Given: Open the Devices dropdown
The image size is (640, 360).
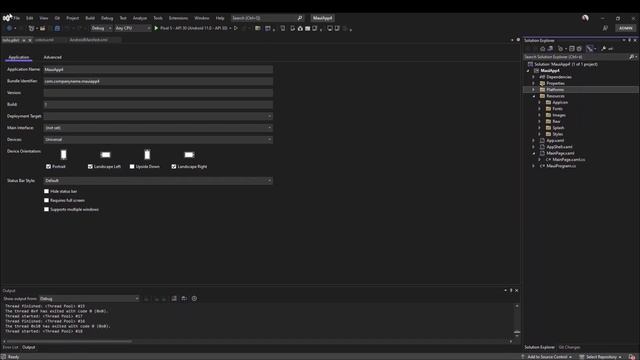Looking at the screenshot, I should [158, 140].
